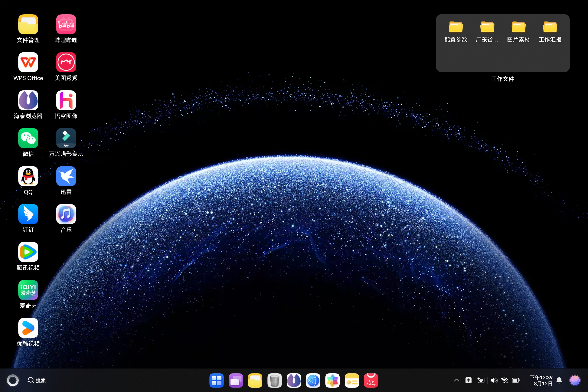This screenshot has width=588, height=392.
Task: Open the 海泰浏览器 desktop icon
Action: (28, 100)
